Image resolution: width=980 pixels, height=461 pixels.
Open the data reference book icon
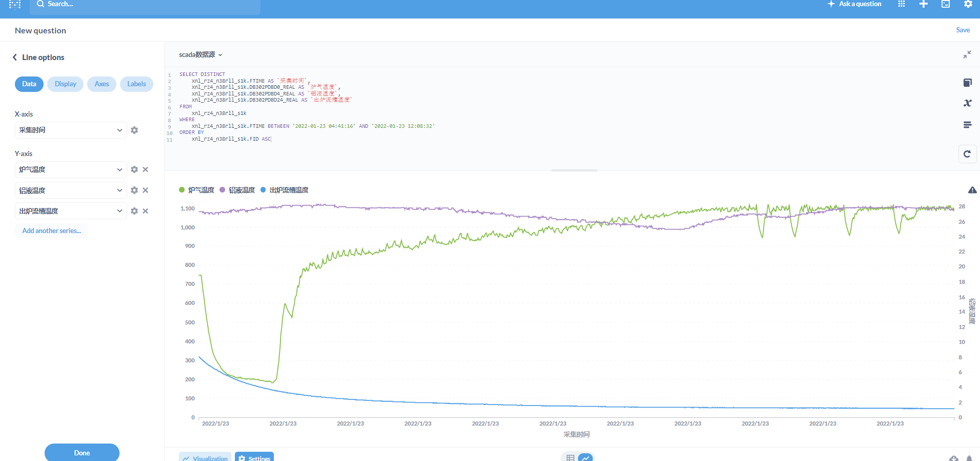[967, 83]
